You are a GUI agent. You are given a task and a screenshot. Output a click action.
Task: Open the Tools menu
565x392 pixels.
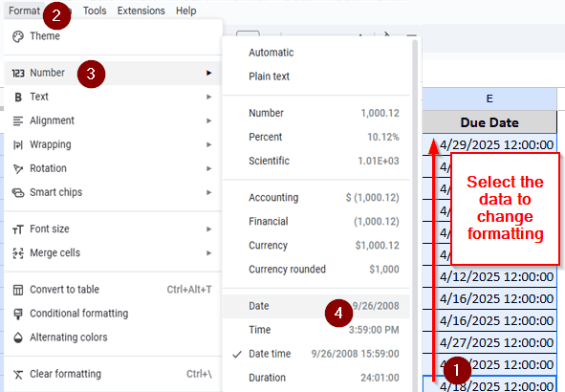click(95, 11)
